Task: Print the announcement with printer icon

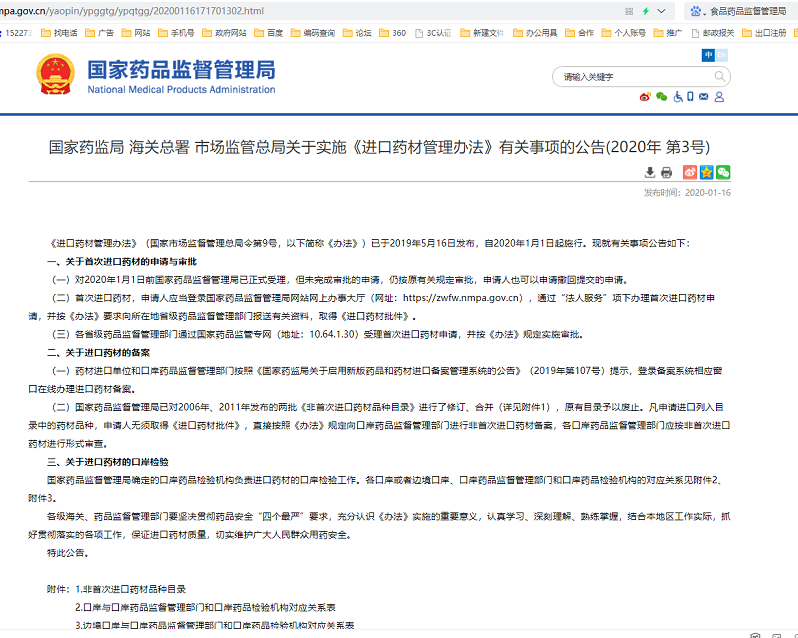Action: 666,172
